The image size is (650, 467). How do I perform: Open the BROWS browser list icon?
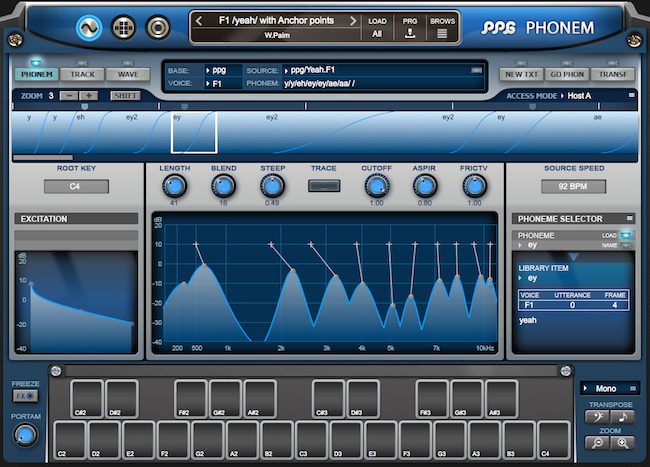click(x=441, y=33)
